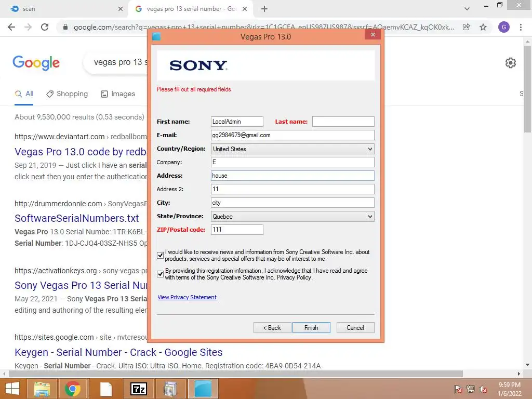Open the installer package taskbar icon
This screenshot has width=532, height=399.
[x=170, y=389]
